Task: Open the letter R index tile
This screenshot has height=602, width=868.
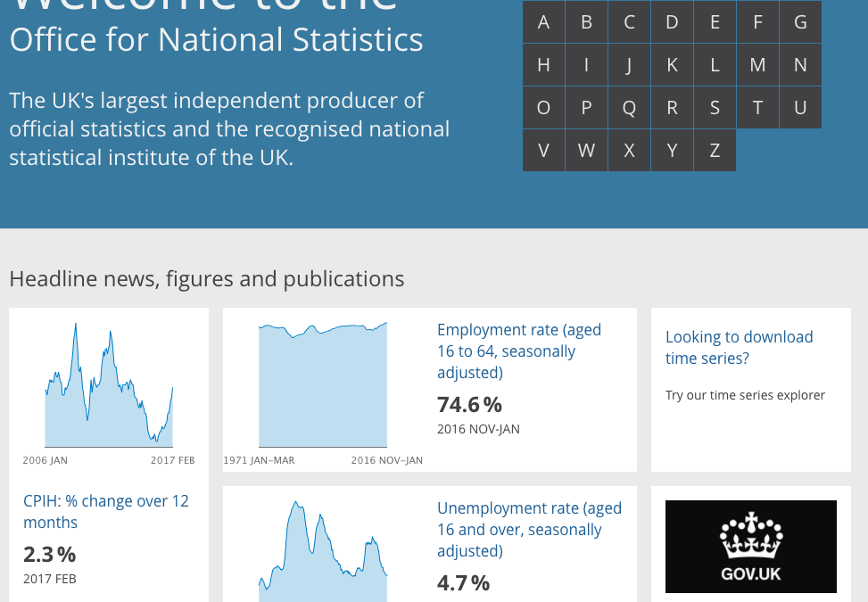Action: 672,107
